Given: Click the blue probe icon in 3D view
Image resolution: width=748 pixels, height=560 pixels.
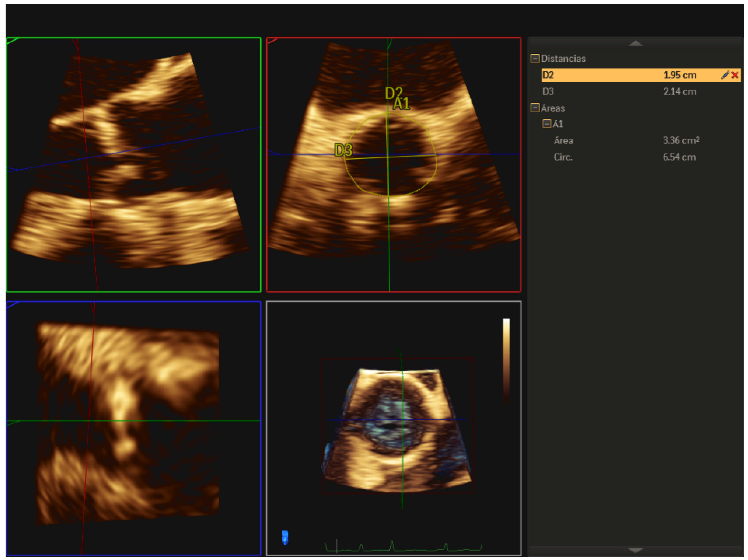Looking at the screenshot, I should pos(285,537).
